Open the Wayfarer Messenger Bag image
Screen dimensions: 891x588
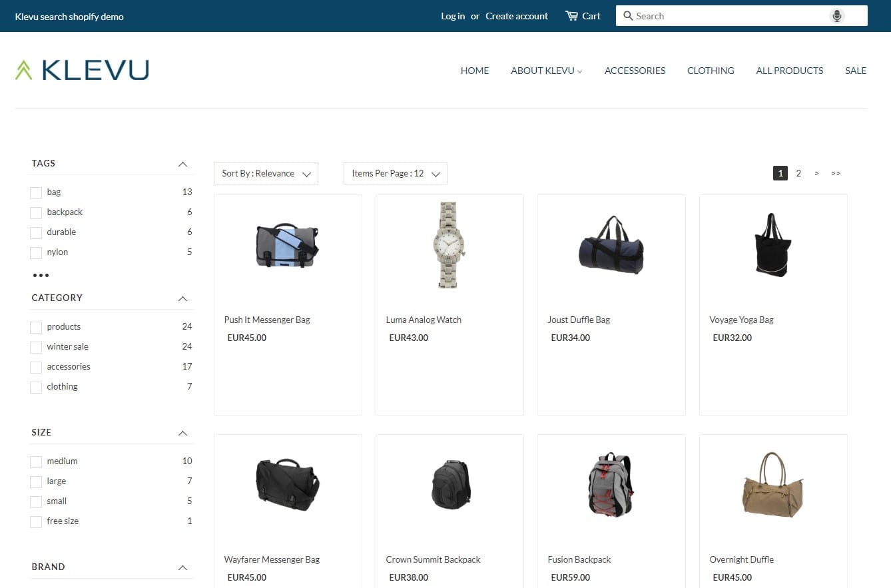coord(288,485)
